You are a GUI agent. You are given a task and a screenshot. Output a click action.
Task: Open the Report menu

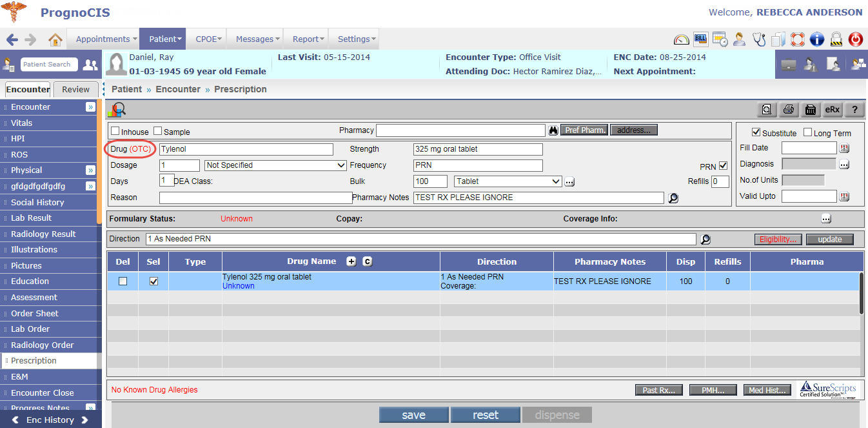click(306, 39)
